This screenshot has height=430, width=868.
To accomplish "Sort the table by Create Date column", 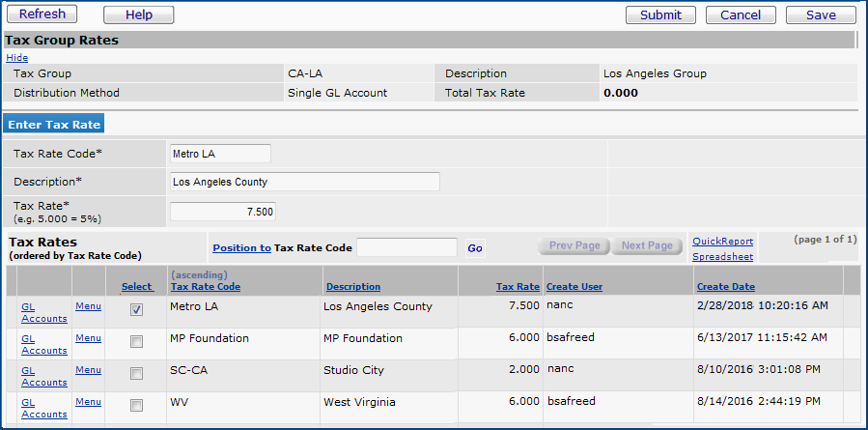I will 725,287.
